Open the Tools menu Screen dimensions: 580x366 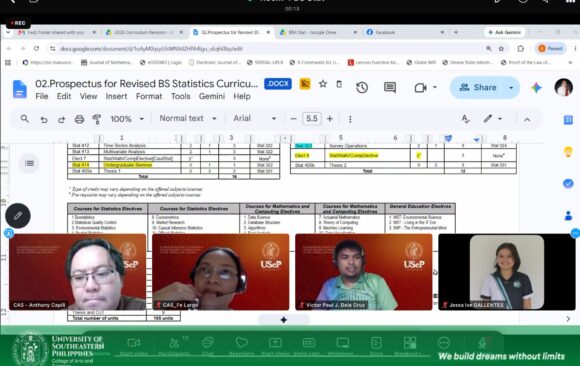click(x=181, y=97)
